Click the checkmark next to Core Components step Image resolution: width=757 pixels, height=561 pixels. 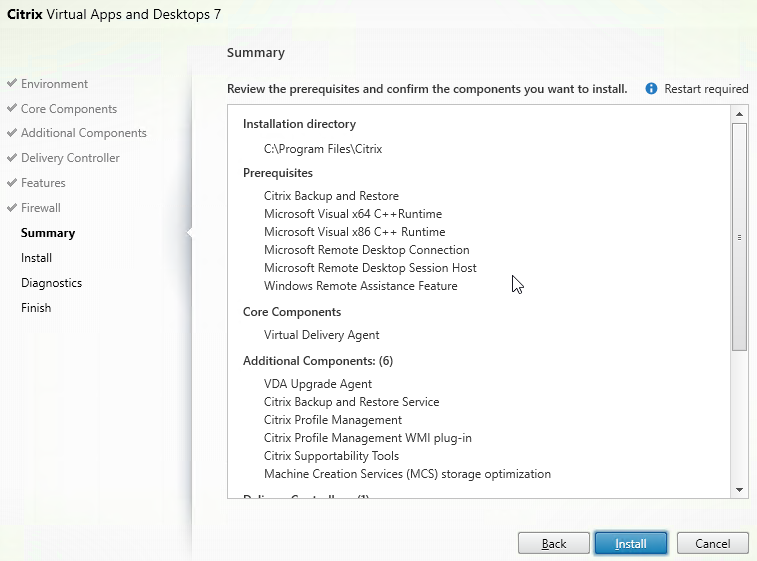(x=12, y=108)
